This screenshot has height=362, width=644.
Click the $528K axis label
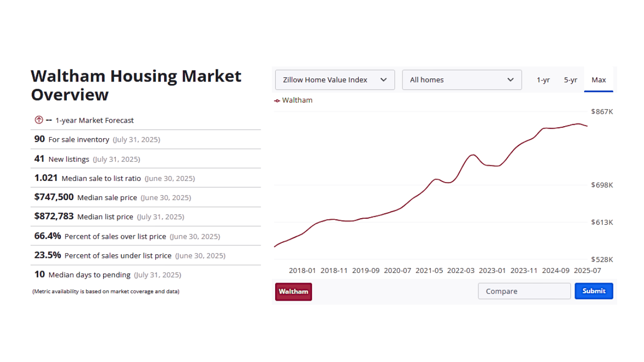(x=602, y=259)
